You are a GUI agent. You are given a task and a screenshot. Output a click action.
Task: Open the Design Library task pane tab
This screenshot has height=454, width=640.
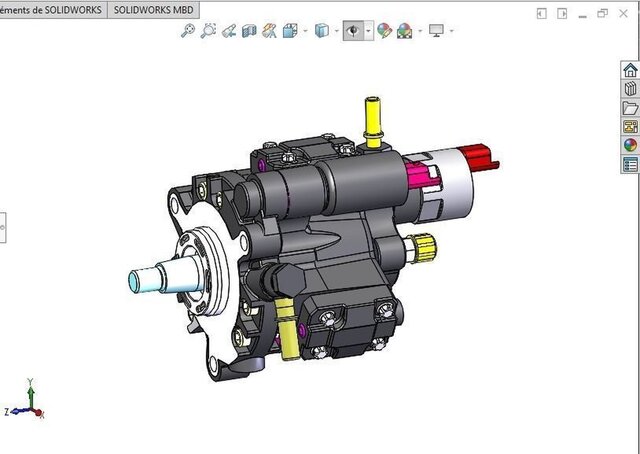pyautogui.click(x=630, y=89)
